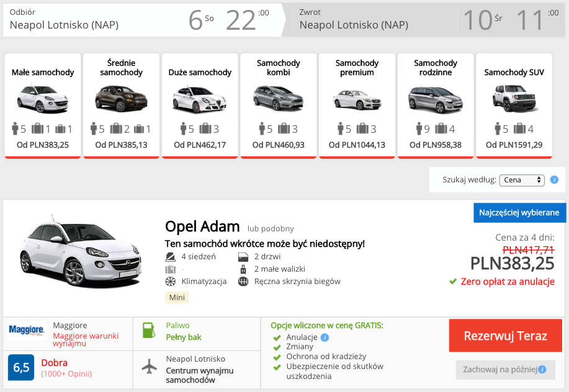Viewport: 569px width, 392px height.
Task: Click the person icon in Małe samochody card
Action: pos(15,128)
